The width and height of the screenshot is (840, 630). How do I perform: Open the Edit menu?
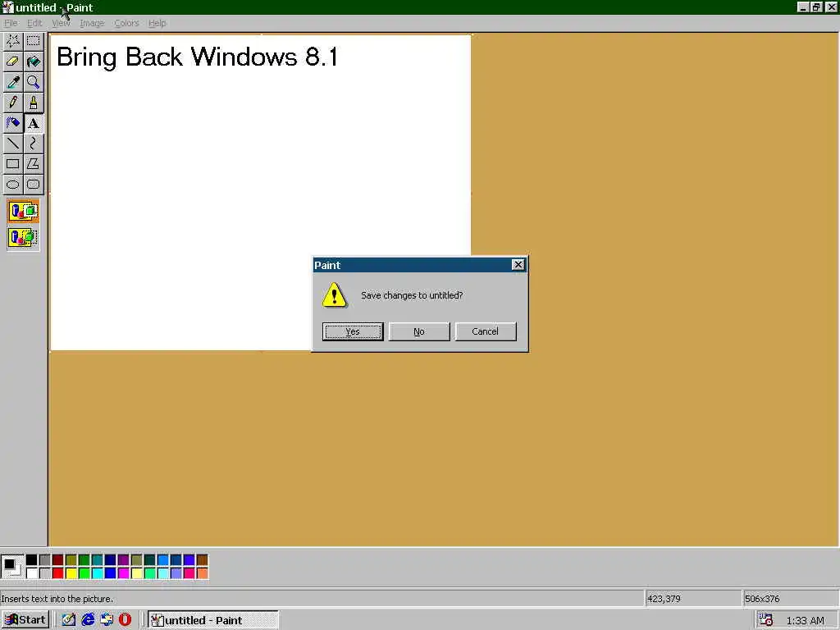click(34, 23)
